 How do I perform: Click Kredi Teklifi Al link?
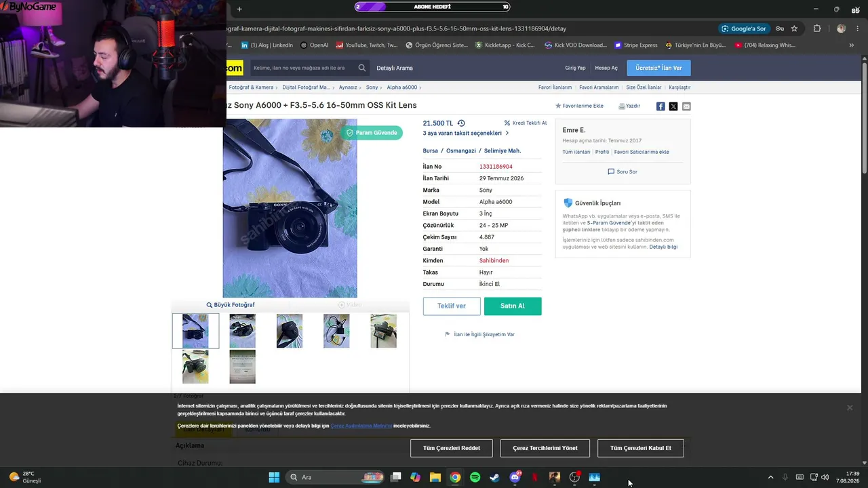tap(526, 123)
